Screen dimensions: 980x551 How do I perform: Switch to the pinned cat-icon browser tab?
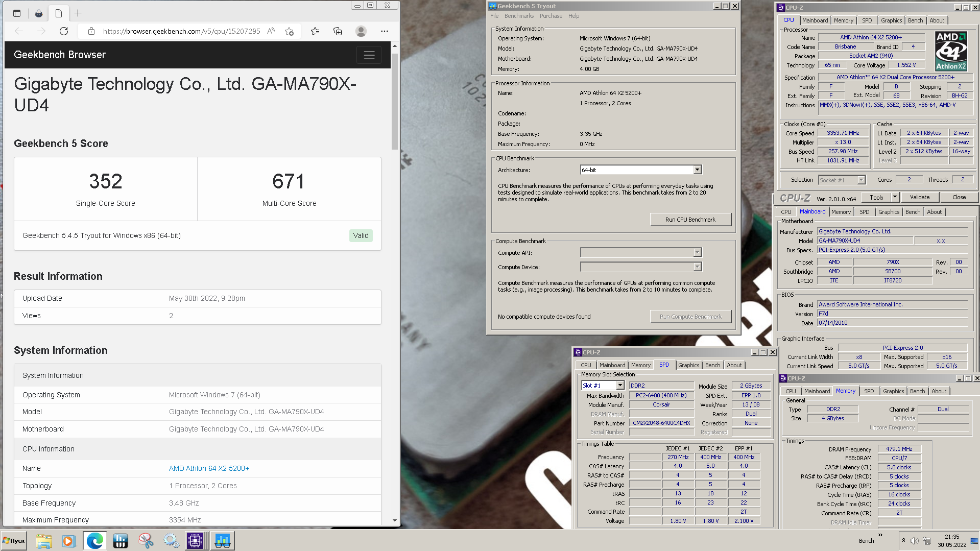[x=39, y=13]
